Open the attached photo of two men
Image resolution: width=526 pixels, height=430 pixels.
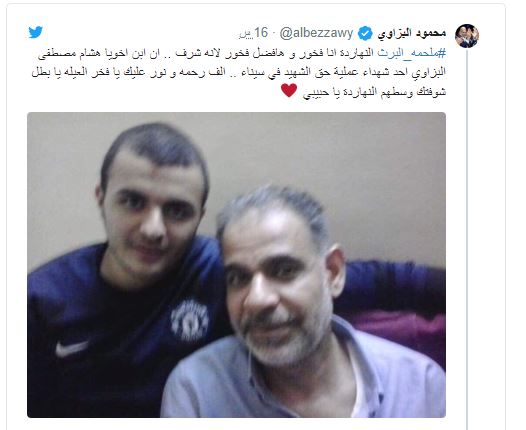click(x=236, y=265)
